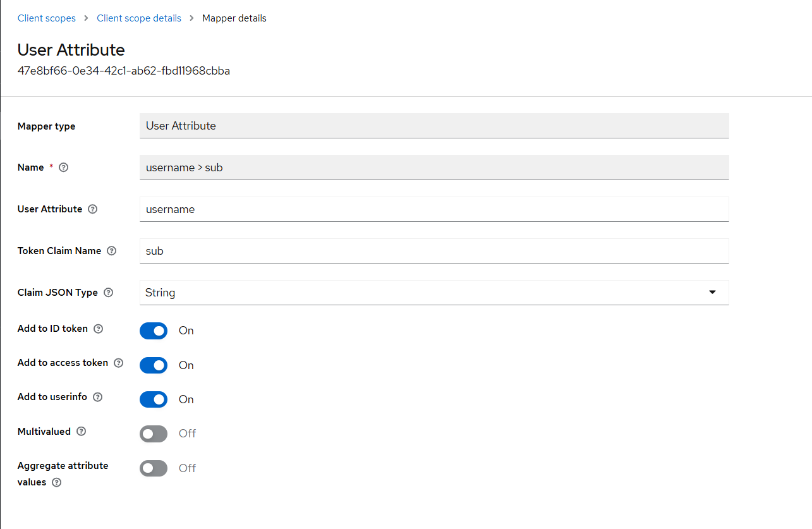Disable the Add to ID token switch
812x529 pixels.
tap(154, 331)
